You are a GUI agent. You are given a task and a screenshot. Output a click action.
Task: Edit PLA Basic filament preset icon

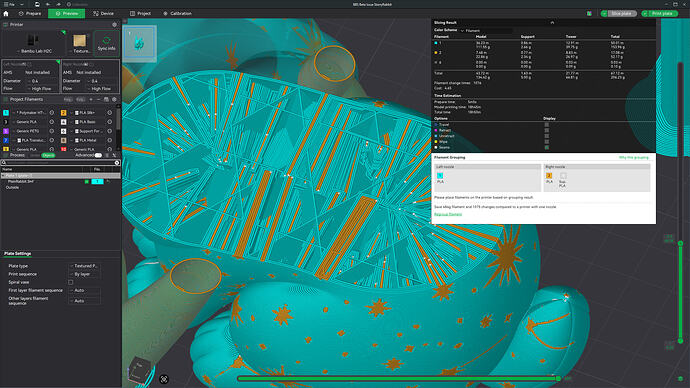[x=110, y=122]
